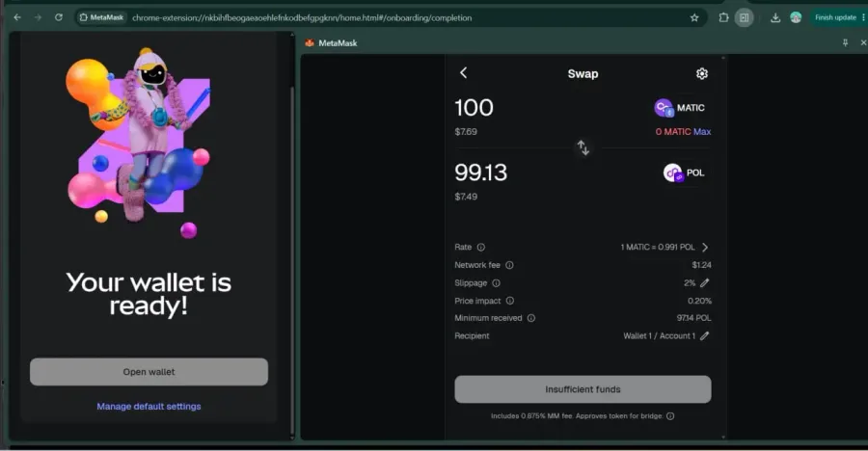
Task: Close the MetaMask side panel
Action: (x=863, y=42)
